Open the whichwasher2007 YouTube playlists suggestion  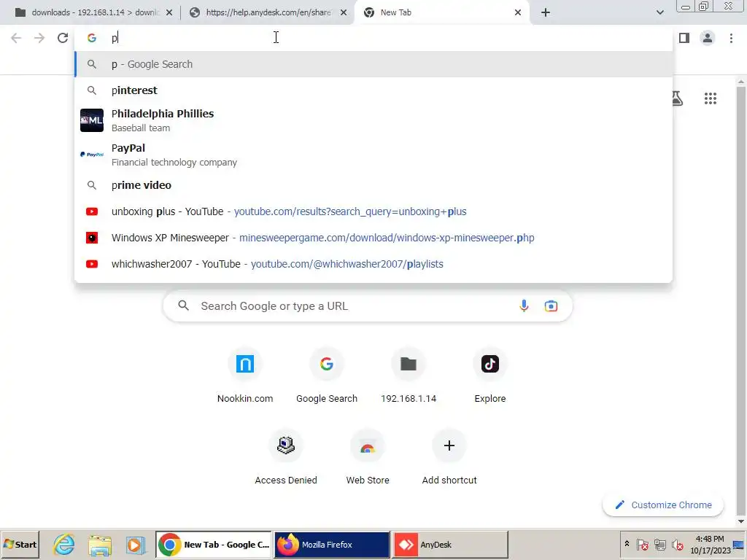pyautogui.click(x=373, y=264)
